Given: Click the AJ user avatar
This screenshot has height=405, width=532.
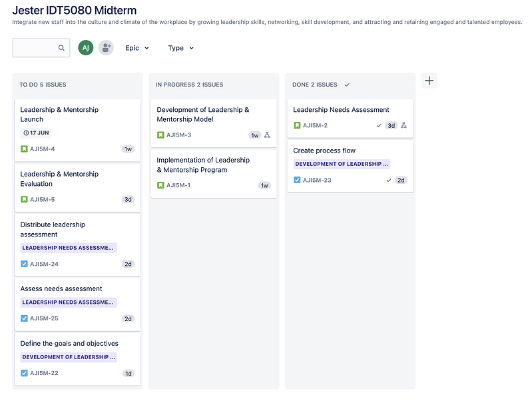Looking at the screenshot, I should coord(85,48).
